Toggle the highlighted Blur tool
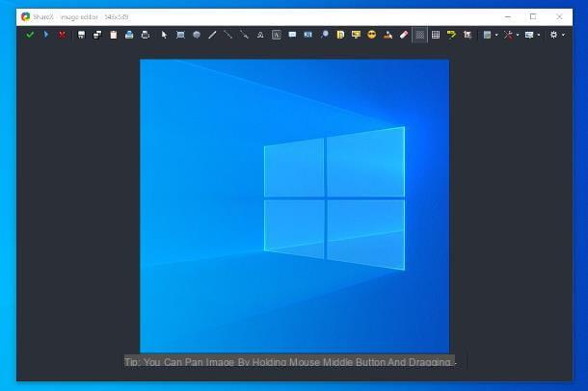 [x=420, y=35]
